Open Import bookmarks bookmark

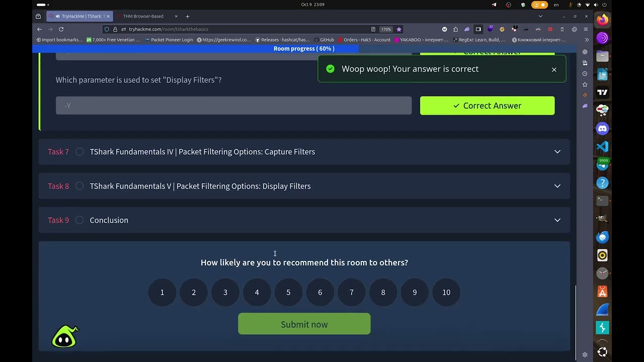(59, 40)
